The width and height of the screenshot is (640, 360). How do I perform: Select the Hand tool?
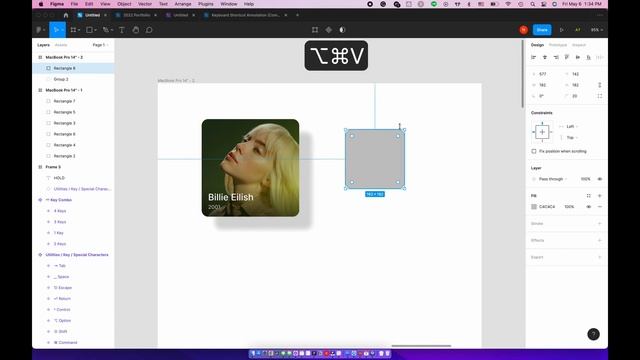pos(136,30)
